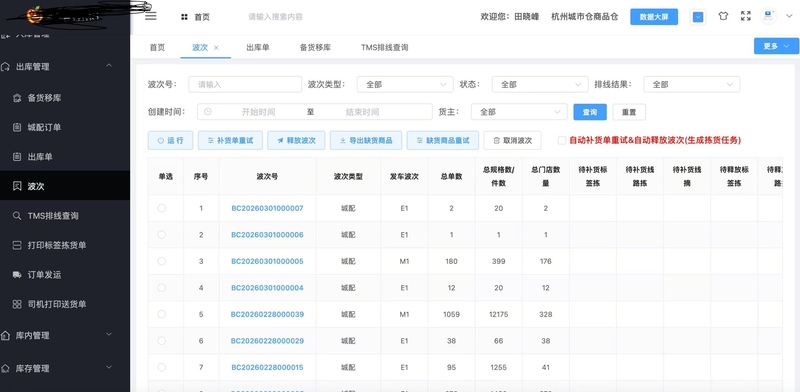Select radio button for row BC20260228000039

162,314
